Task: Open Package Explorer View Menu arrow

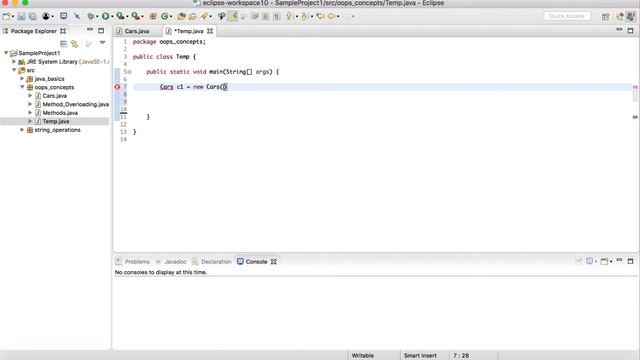Action: coord(102,43)
